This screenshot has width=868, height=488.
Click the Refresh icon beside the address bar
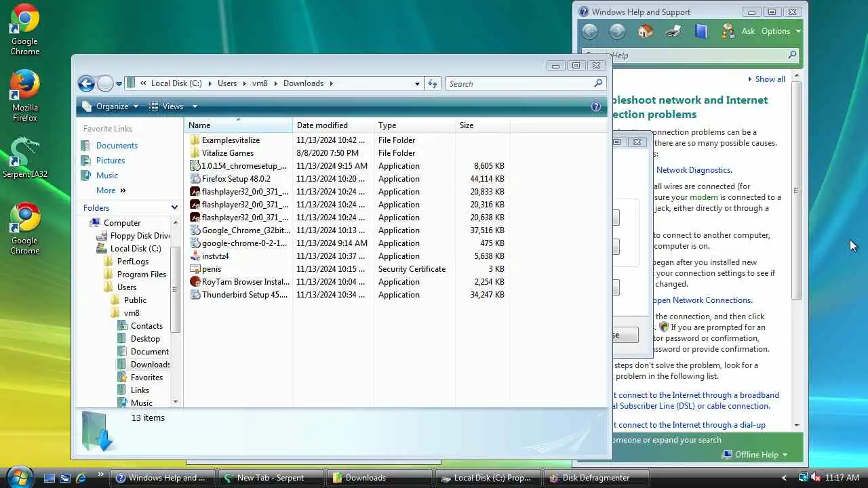pyautogui.click(x=433, y=83)
